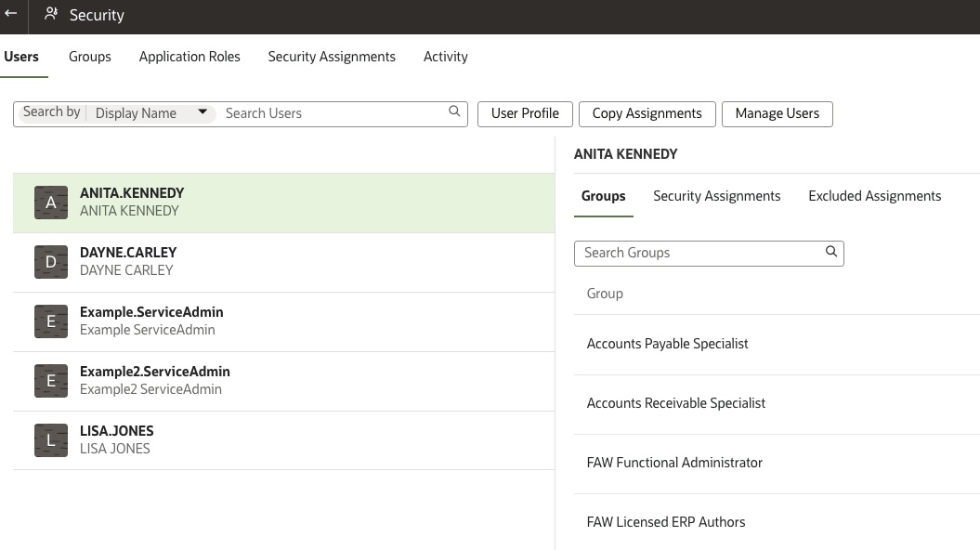Click the avatar icon for DAYNE.CARLEY
This screenshot has height=550, width=980.
[51, 261]
